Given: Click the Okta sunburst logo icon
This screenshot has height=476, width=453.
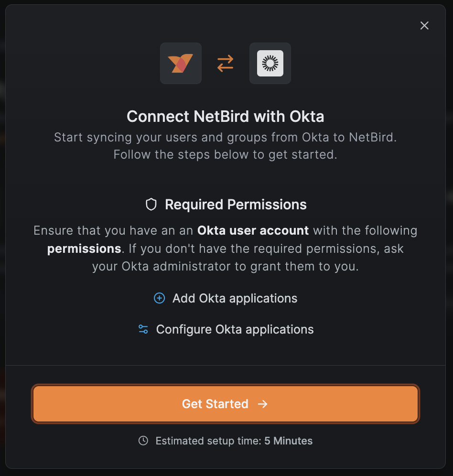Looking at the screenshot, I should coord(270,63).
